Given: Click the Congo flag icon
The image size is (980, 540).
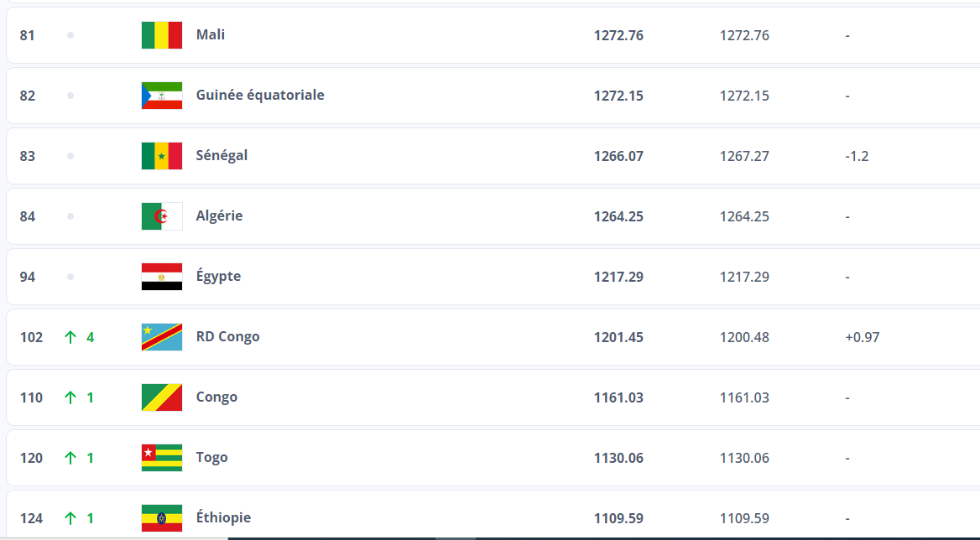Looking at the screenshot, I should pos(162,397).
